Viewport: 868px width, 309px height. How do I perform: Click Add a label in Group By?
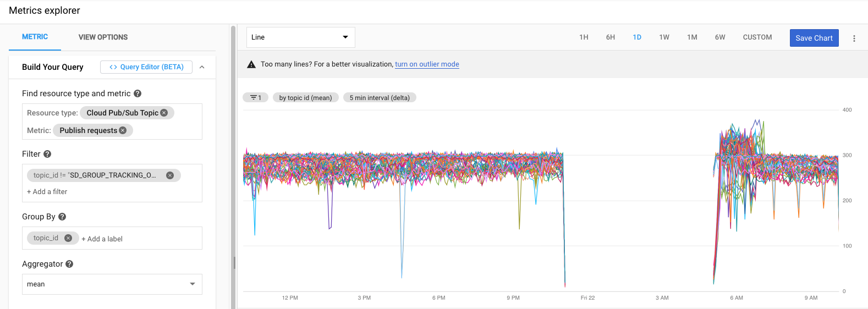(102, 239)
